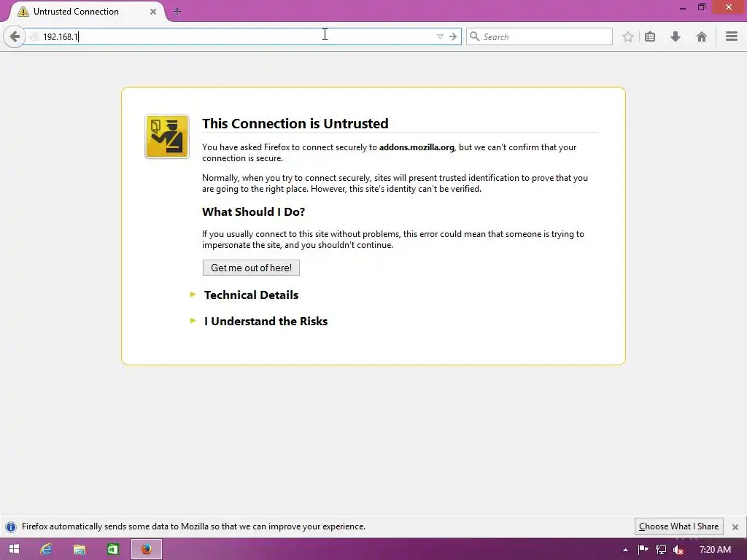Go back using the back arrow button

click(15, 36)
